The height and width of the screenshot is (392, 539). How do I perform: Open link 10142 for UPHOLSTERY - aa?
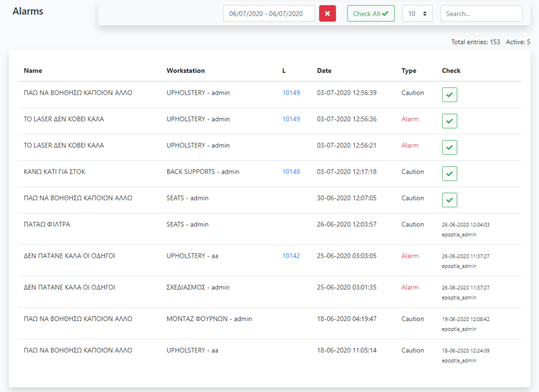point(291,256)
